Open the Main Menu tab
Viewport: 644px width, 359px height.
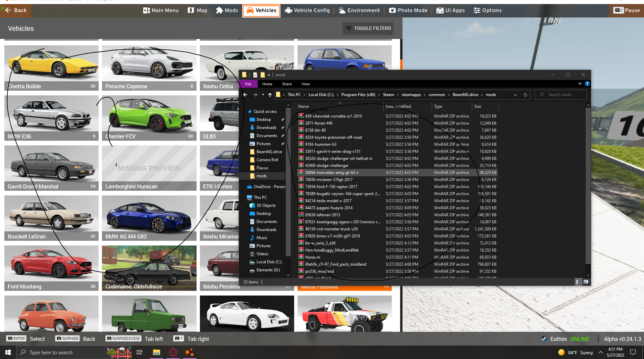161,10
